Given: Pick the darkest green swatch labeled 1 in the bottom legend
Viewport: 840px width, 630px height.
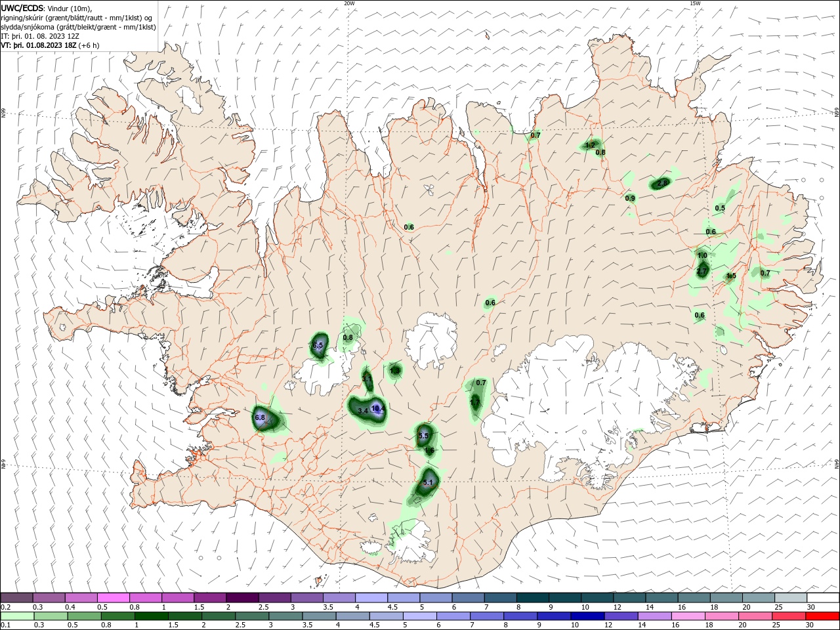Looking at the screenshot, I should point(151,616).
